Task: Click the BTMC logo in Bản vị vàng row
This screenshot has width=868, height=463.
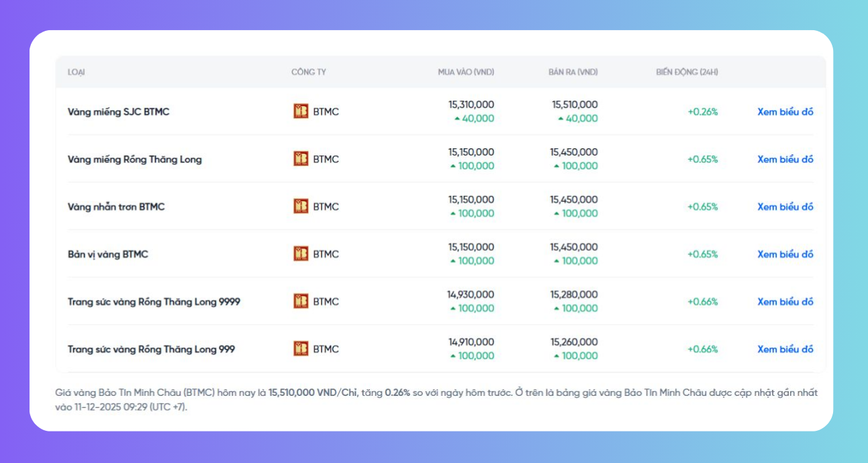Action: click(301, 254)
